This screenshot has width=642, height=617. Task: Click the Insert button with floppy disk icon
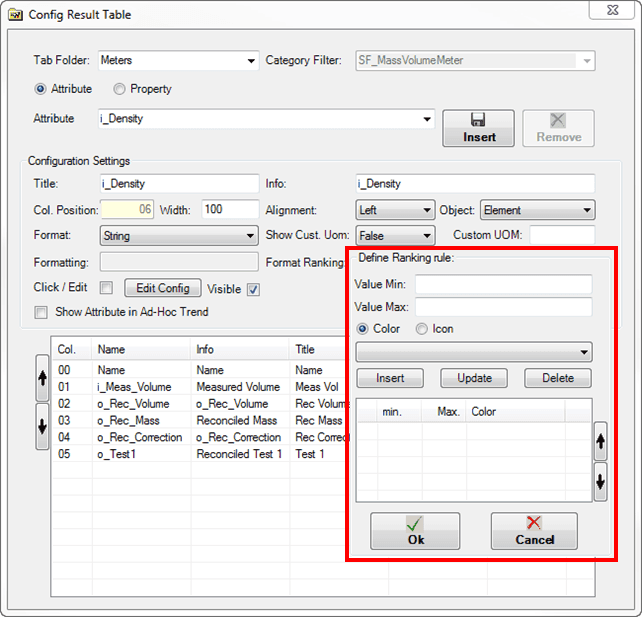click(x=478, y=128)
